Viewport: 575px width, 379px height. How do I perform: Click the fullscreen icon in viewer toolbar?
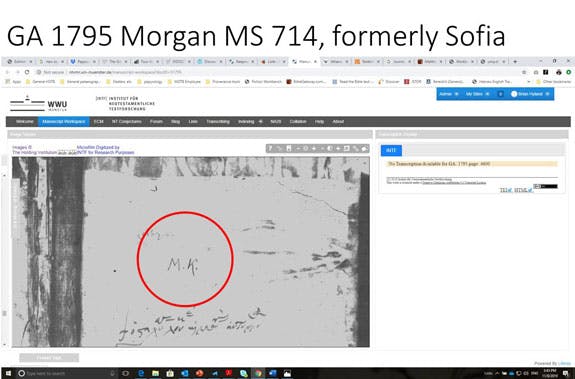point(347,148)
